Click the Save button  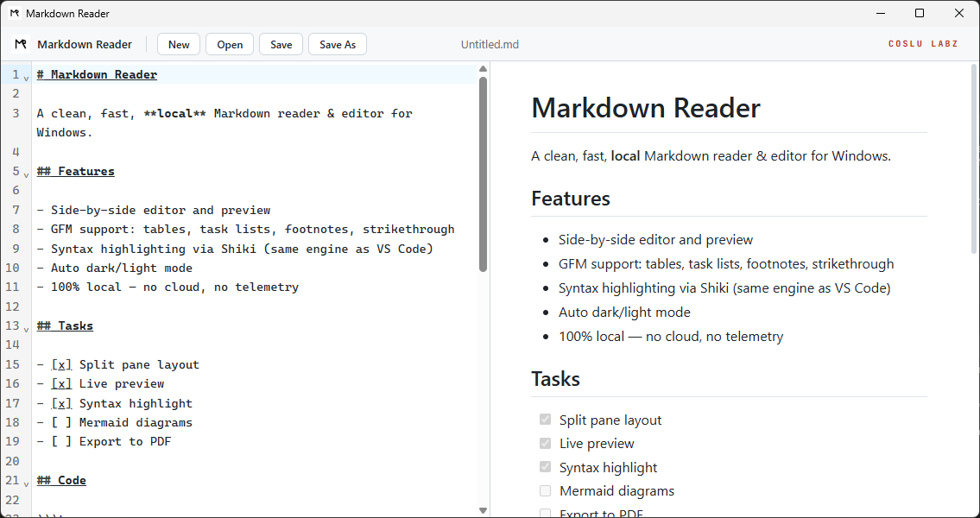tap(281, 44)
